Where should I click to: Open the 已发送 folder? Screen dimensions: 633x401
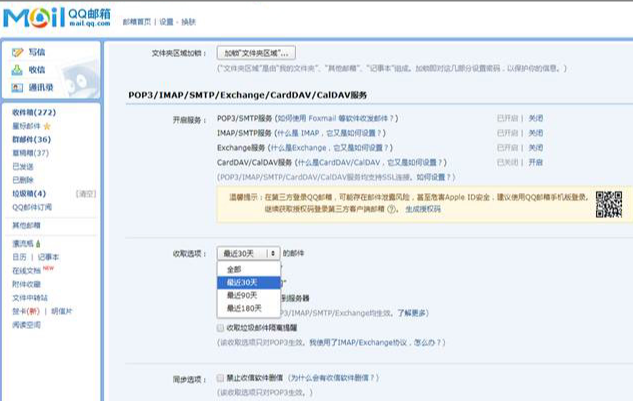[x=23, y=166]
